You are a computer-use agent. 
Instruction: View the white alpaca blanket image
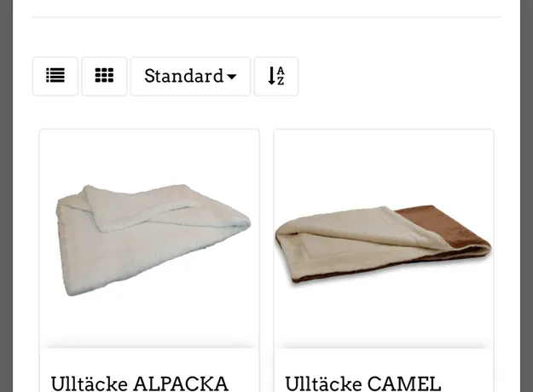point(153,239)
